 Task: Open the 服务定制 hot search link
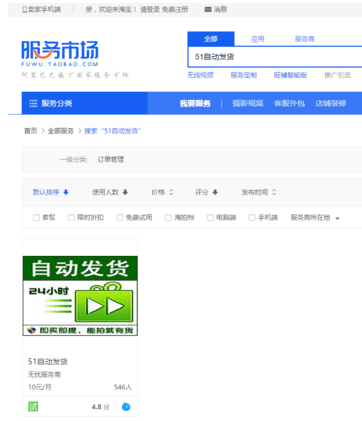244,75
